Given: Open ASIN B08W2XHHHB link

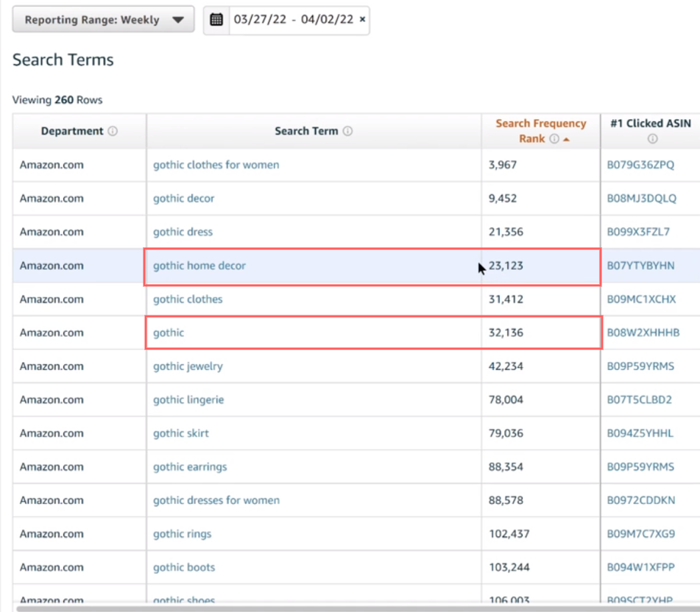Looking at the screenshot, I should (643, 332).
